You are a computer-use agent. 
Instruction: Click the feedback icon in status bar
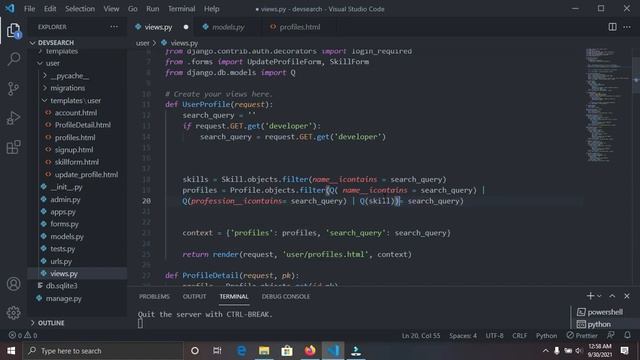coord(611,335)
